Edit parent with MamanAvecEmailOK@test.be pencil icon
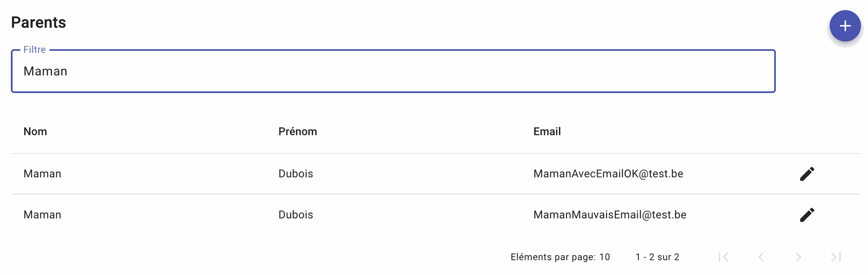The image size is (868, 275). (807, 174)
